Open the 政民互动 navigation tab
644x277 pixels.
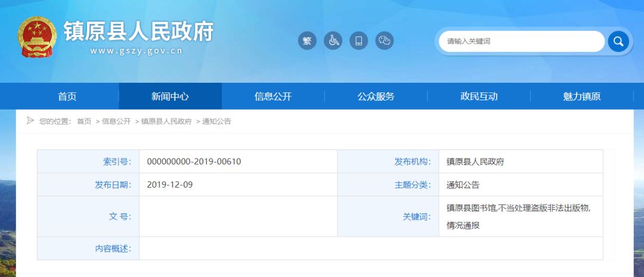(x=479, y=97)
